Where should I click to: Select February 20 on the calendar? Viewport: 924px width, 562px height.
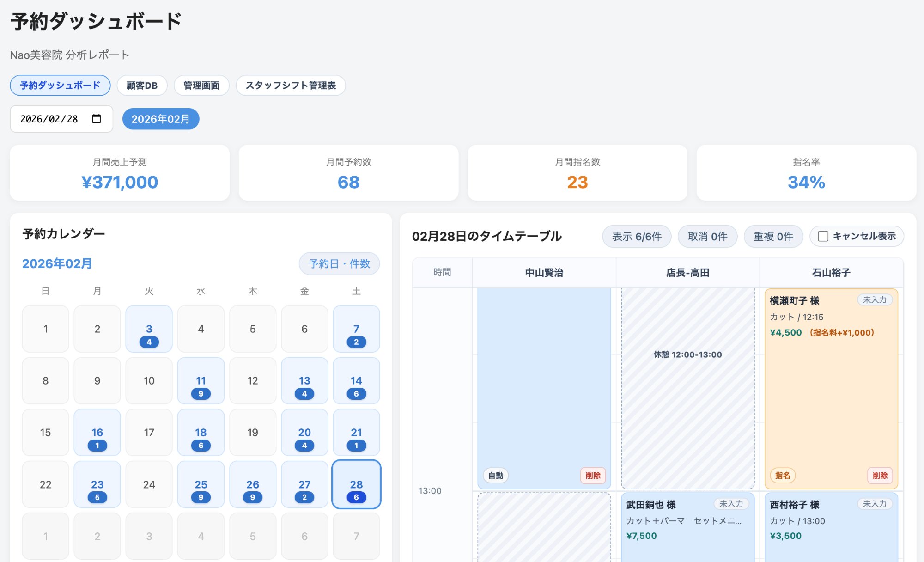[304, 433]
